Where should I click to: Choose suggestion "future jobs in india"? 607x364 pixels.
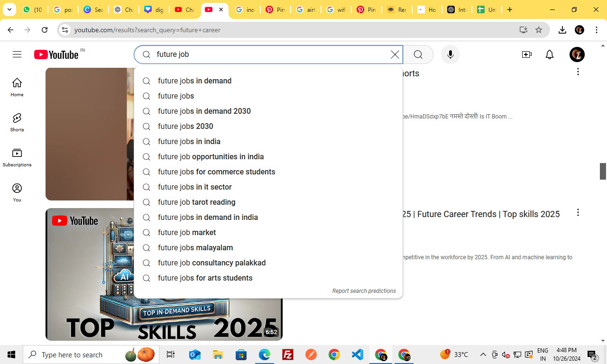coord(268,141)
